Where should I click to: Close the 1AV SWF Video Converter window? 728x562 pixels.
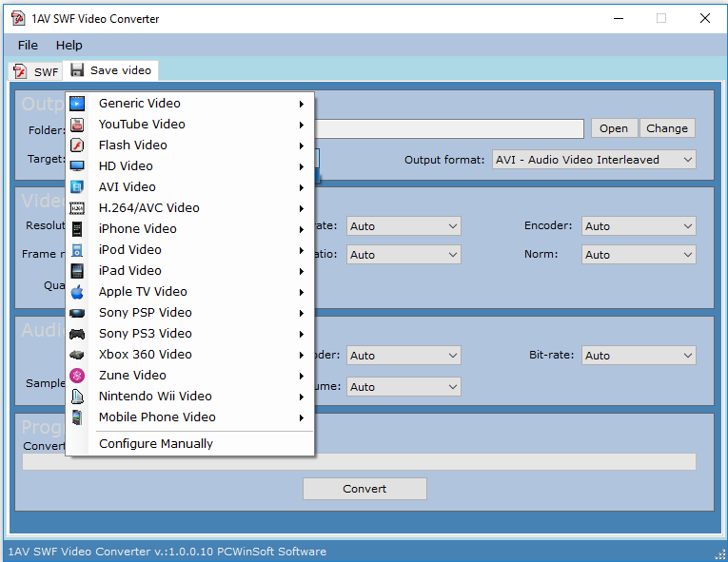[705, 19]
